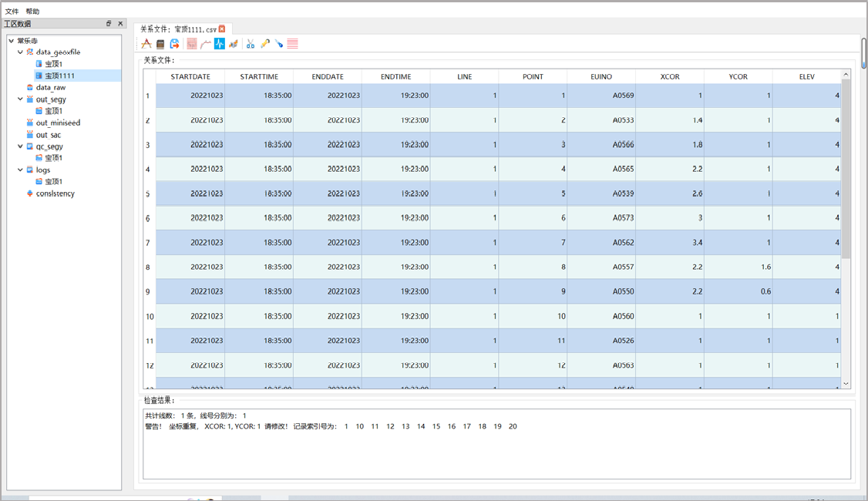This screenshot has width=868, height=501.
Task: Click the pink grid toolbar icon
Action: [191, 44]
